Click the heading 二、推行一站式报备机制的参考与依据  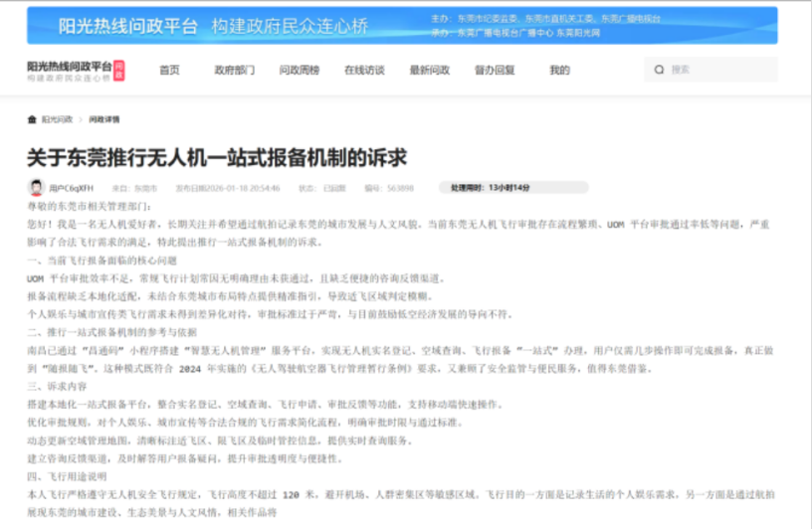click(111, 332)
